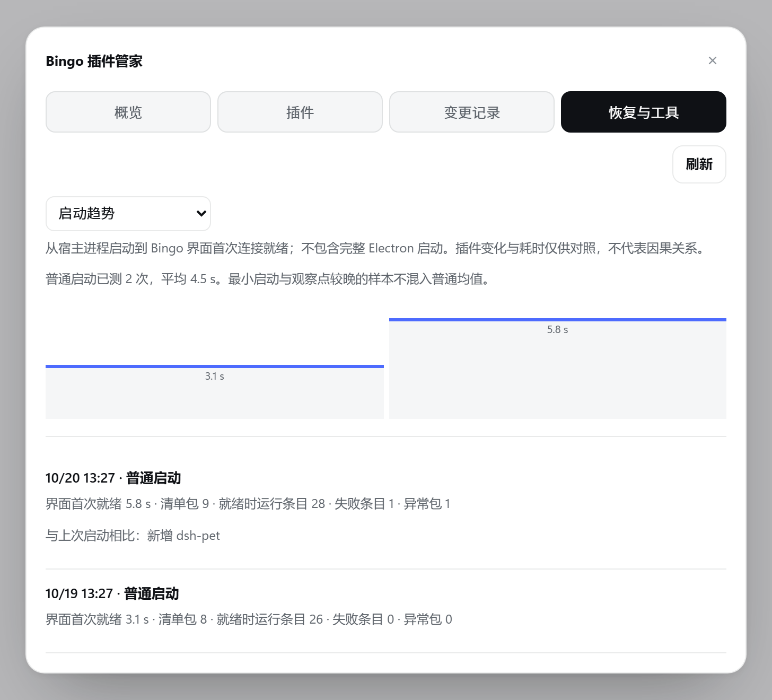Click the 刷新 button
Screen dimensions: 772x700
click(x=699, y=164)
